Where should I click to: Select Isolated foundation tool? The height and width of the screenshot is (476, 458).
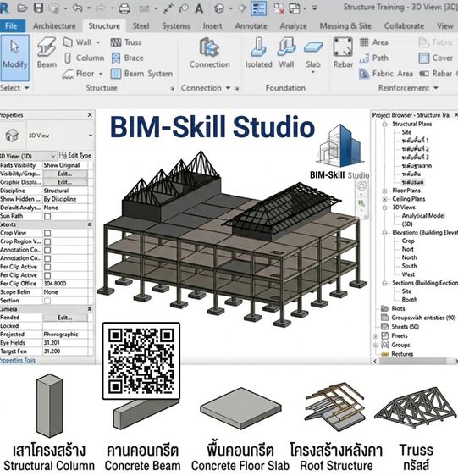[258, 53]
